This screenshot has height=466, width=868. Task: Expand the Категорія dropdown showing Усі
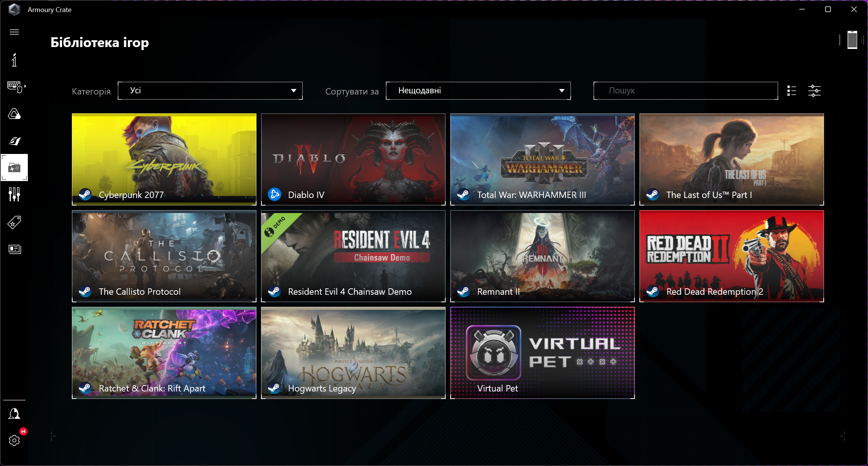pos(210,91)
